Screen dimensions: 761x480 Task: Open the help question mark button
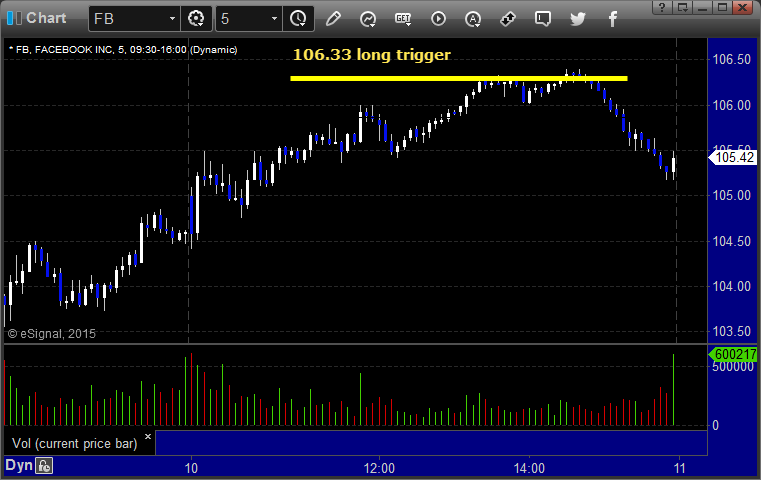click(x=662, y=7)
